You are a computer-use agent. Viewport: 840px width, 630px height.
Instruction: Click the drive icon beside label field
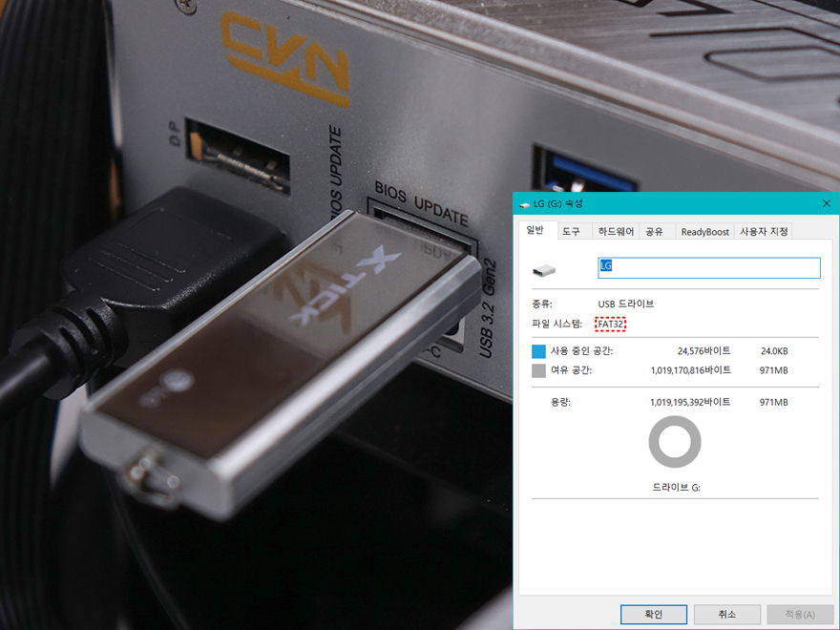coord(544,270)
